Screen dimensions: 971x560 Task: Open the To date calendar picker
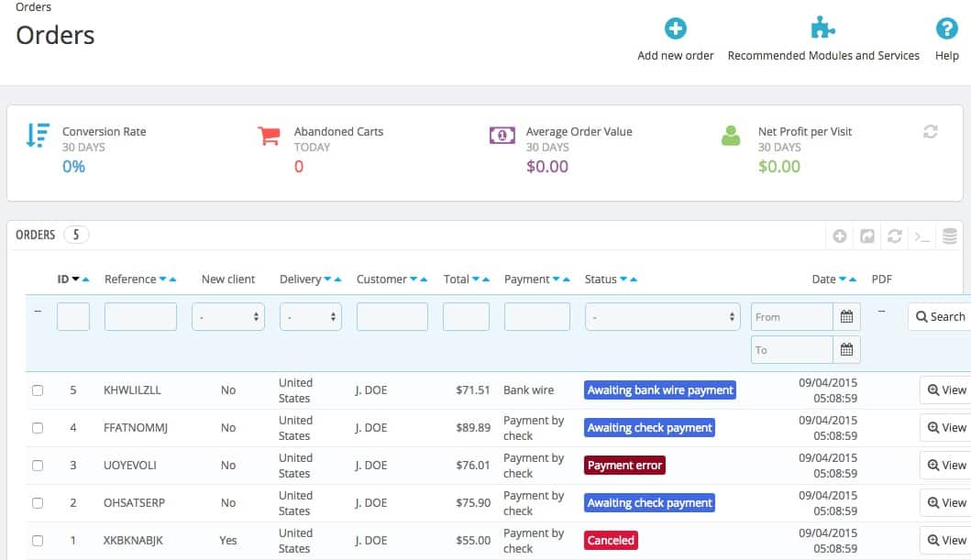[x=845, y=349]
